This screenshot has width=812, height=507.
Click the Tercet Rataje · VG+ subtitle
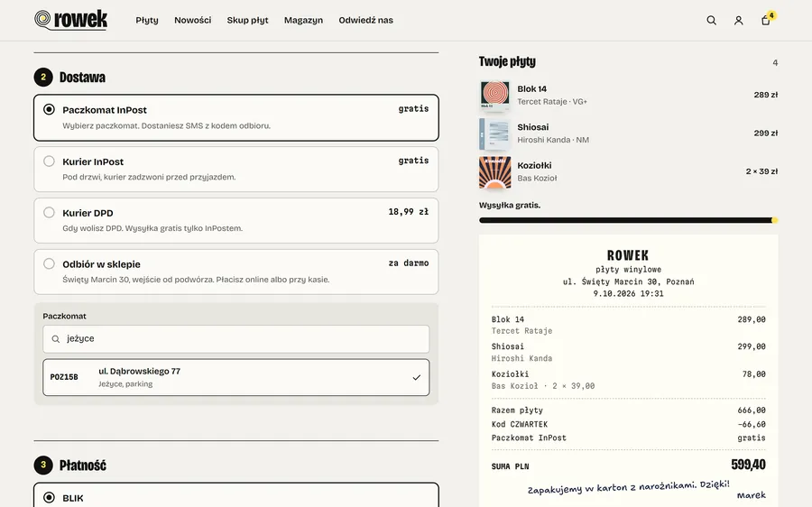(x=552, y=102)
